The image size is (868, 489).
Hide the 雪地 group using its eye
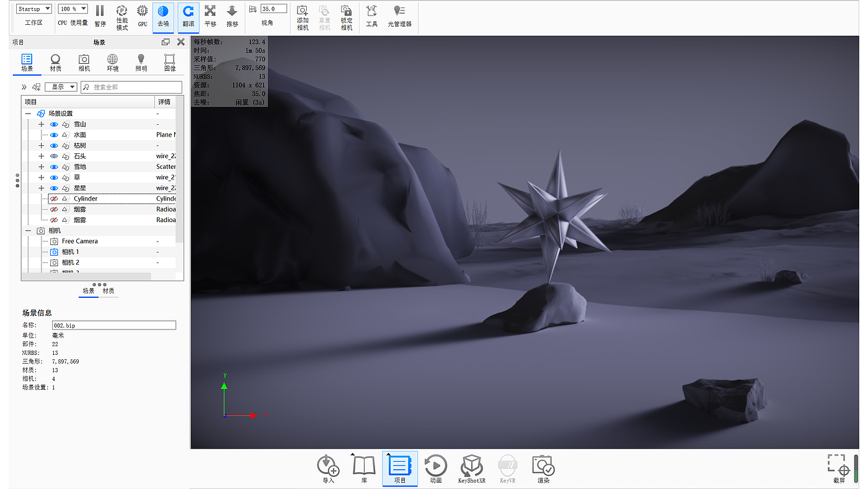coord(54,167)
